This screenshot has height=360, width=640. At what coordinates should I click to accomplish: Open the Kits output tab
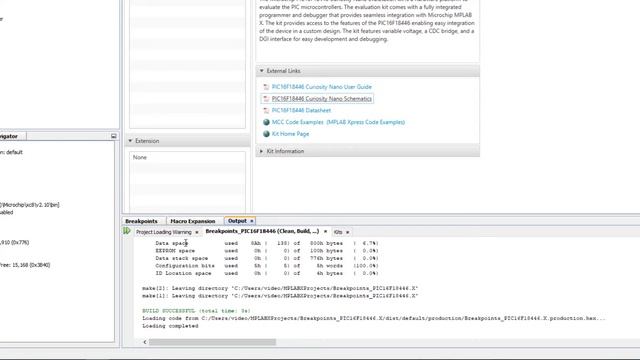coord(338,232)
